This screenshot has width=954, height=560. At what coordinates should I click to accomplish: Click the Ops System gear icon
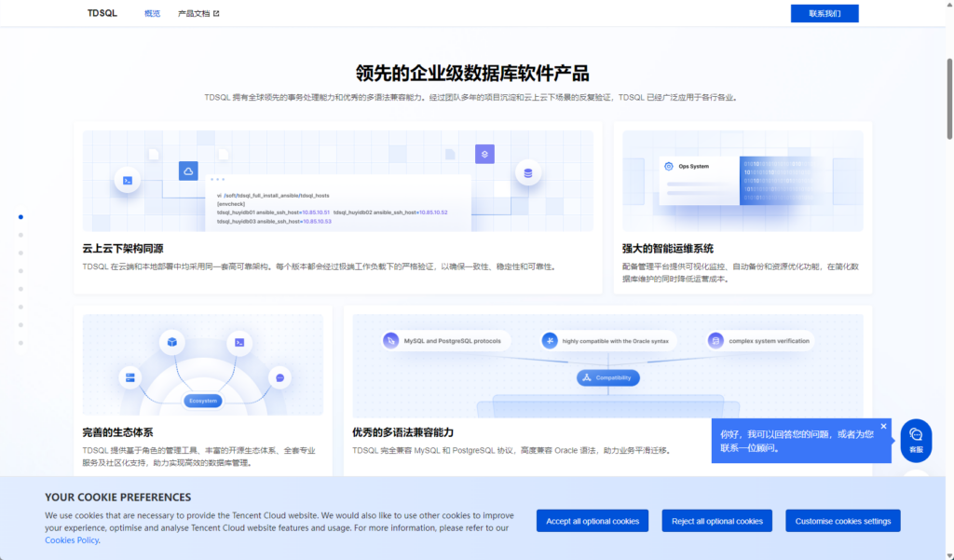669,166
